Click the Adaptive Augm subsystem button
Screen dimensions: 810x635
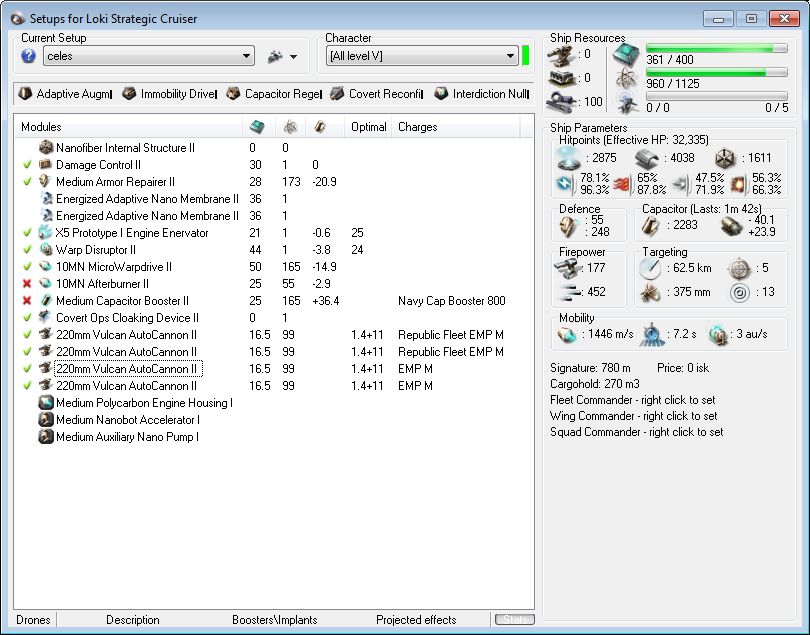[x=64, y=94]
